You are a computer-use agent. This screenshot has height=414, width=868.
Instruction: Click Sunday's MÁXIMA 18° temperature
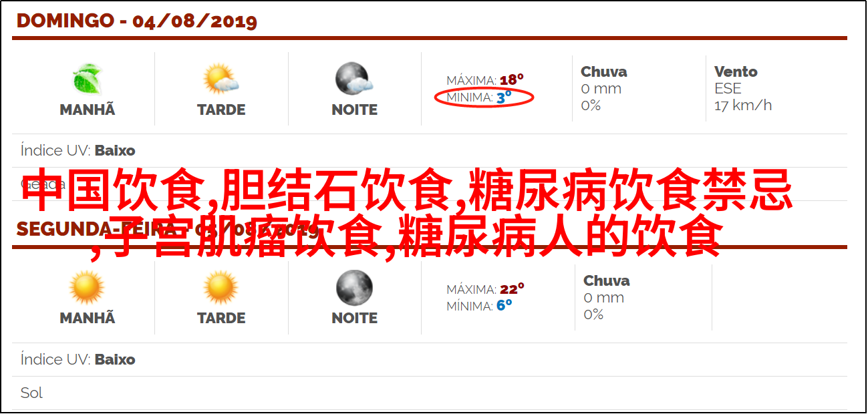pyautogui.click(x=485, y=80)
